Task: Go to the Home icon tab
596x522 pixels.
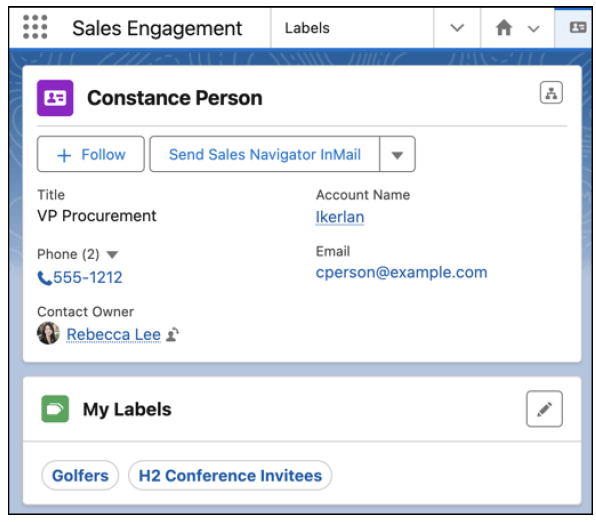Action: 504,28
